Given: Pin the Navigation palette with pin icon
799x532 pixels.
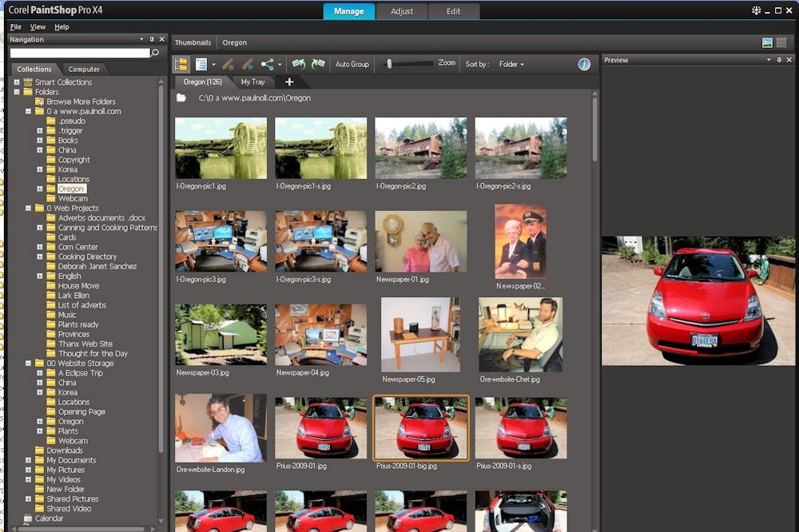Looking at the screenshot, I should coord(151,39).
